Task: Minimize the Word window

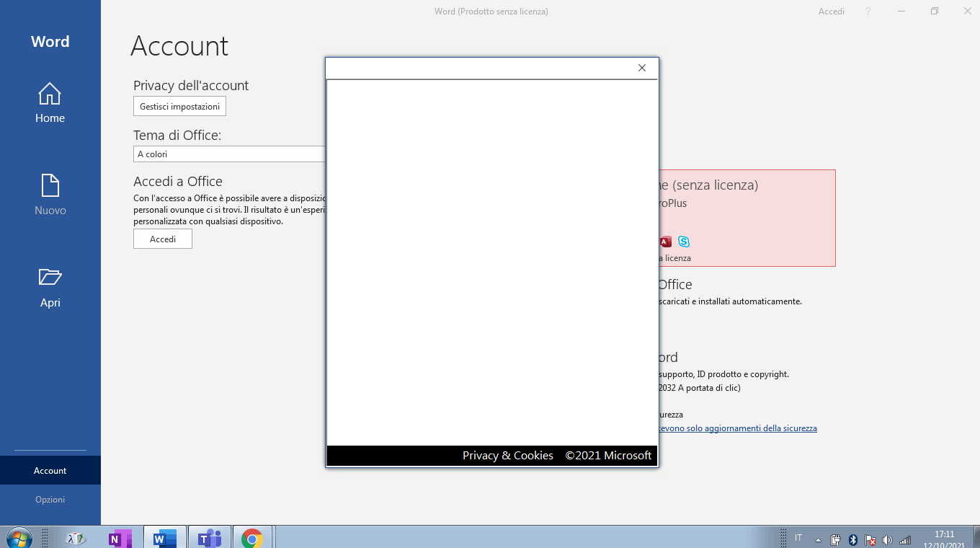Action: (x=901, y=12)
